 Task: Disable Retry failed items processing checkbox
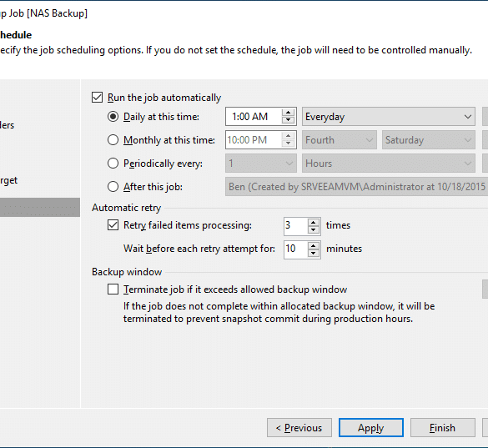point(113,225)
